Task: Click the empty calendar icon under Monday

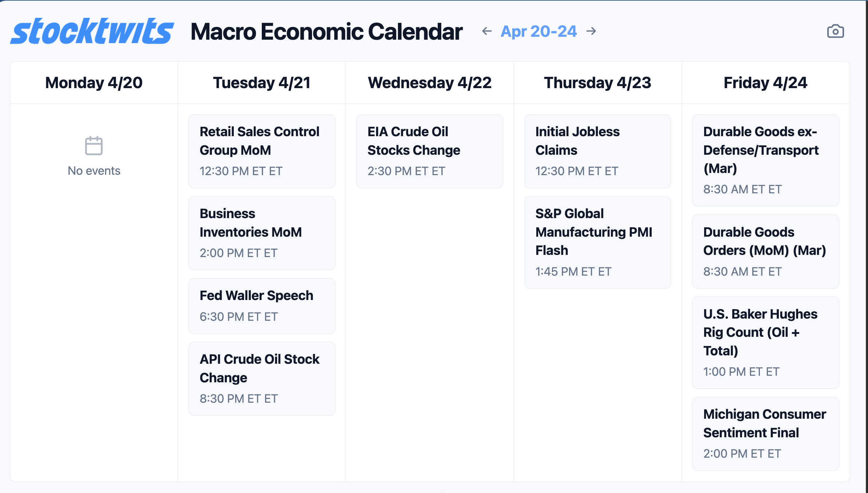Action: (x=94, y=146)
